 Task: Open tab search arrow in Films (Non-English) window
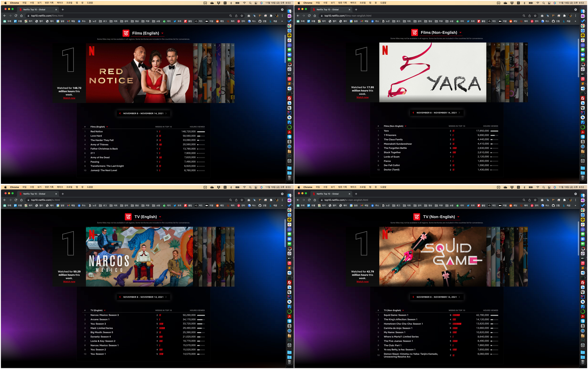[576, 9]
